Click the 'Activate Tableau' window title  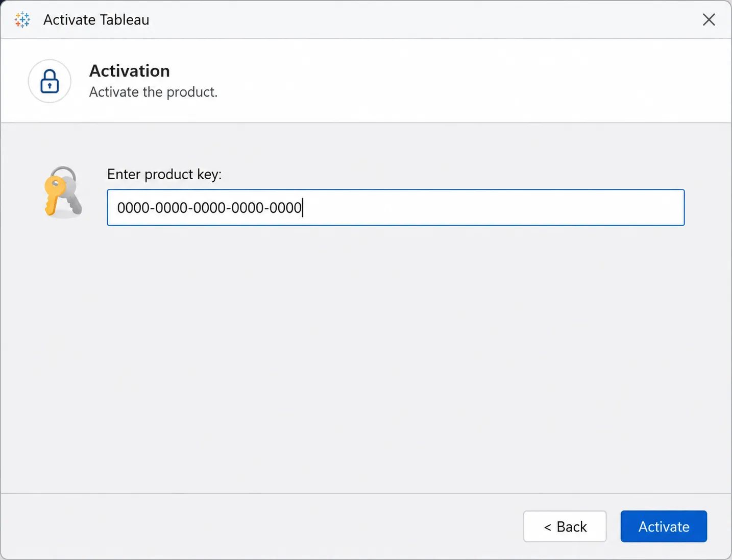(96, 20)
